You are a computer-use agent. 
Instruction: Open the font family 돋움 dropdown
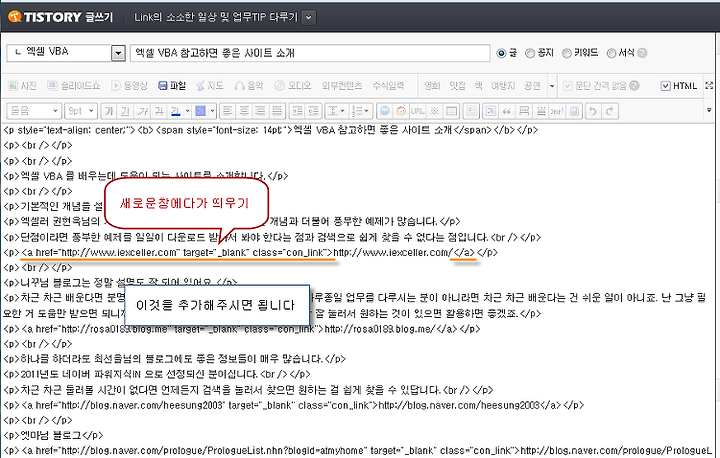coord(34,111)
